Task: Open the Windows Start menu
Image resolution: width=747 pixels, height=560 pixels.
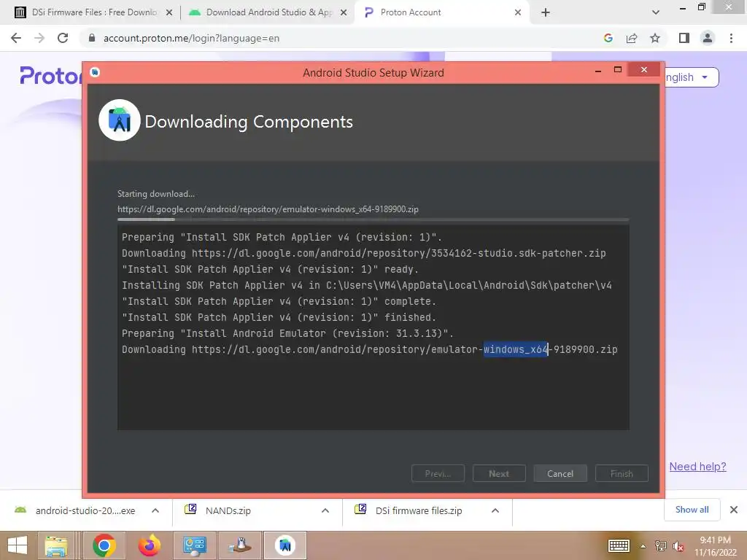Action: (18, 545)
